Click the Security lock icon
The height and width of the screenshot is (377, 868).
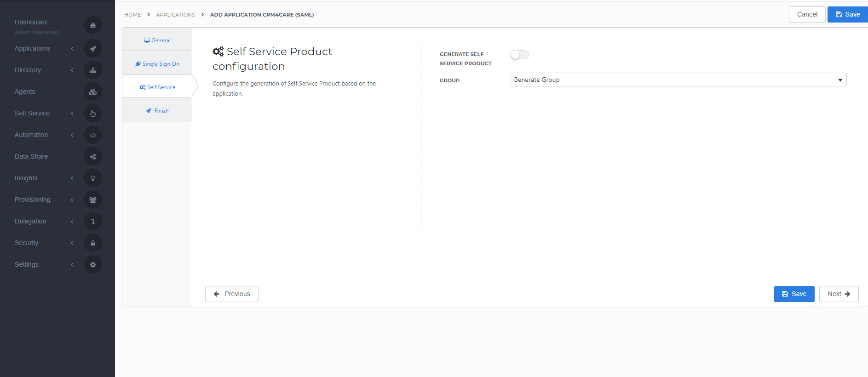[93, 243]
